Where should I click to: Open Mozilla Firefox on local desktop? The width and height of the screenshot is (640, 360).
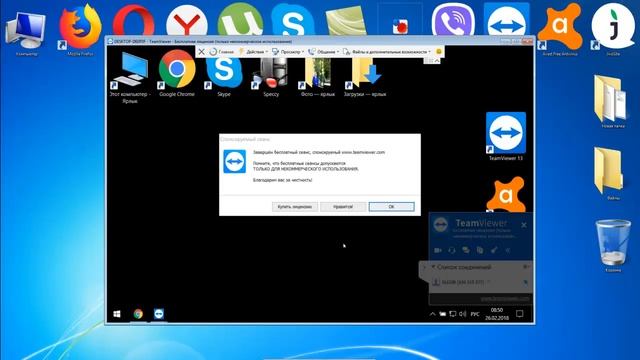pos(80,29)
